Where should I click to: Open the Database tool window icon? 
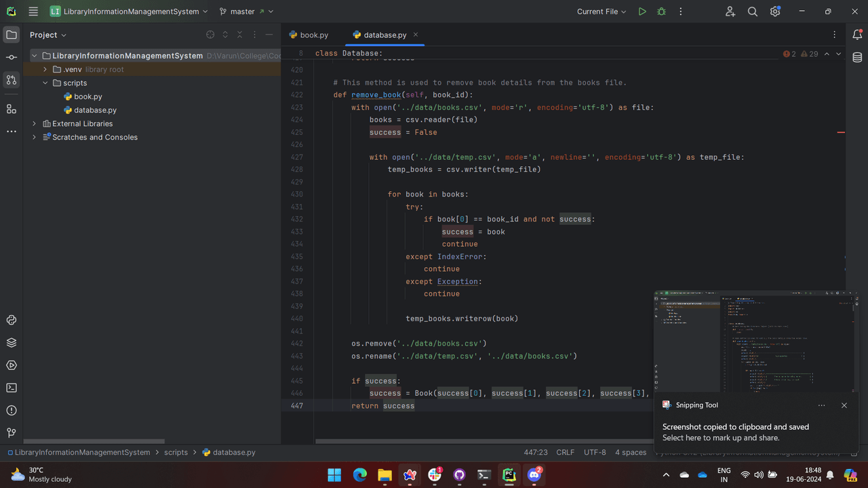click(857, 58)
